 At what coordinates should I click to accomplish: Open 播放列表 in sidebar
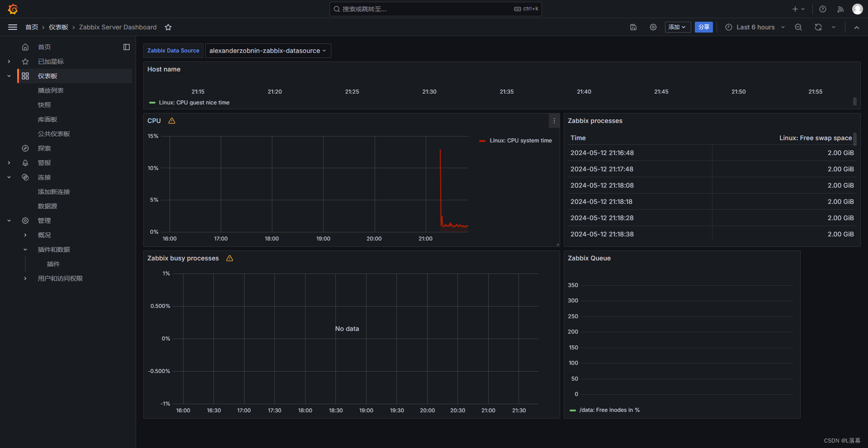click(51, 90)
